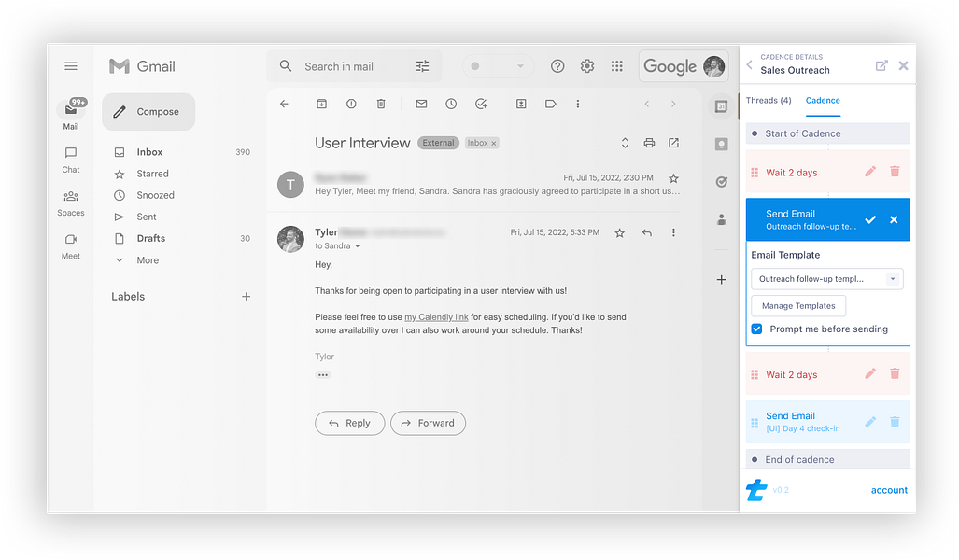Open Google Tasks side panel icon
The width and height of the screenshot is (959, 560).
721,182
